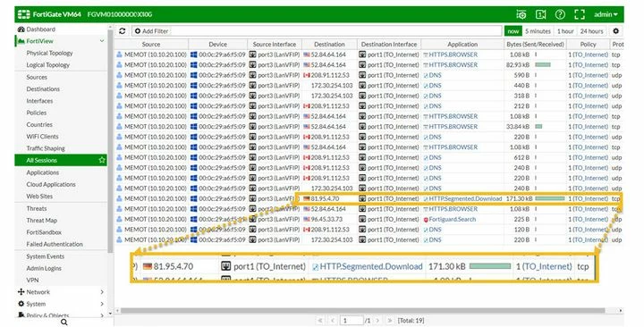Sort by the Destination Interface column header
644x327 pixels.
389,45
